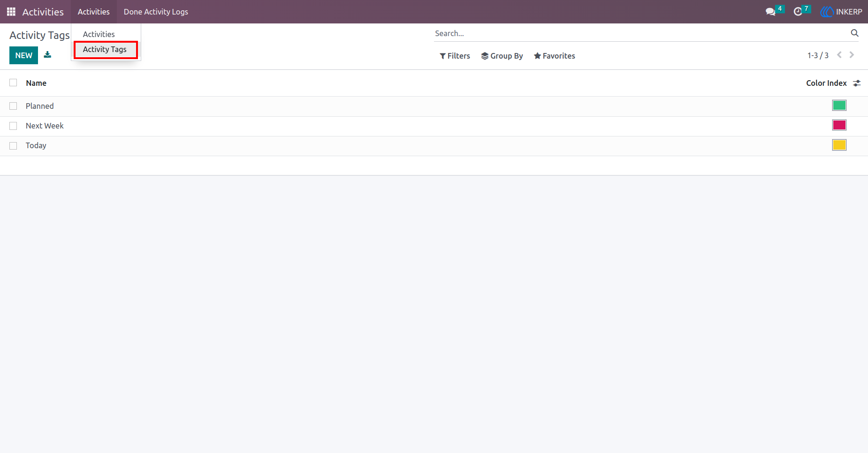Expand the Favorites dropdown
The width and height of the screenshot is (868, 453).
555,56
